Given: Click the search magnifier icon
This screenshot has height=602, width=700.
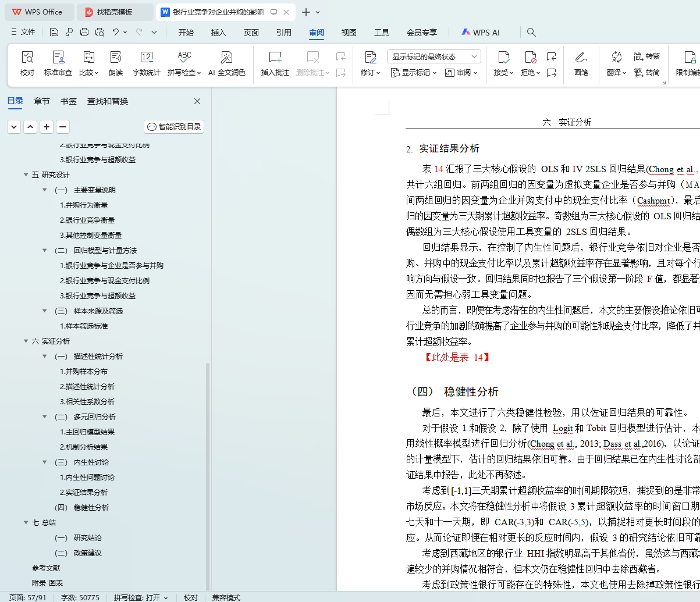Looking at the screenshot, I should click(531, 33).
